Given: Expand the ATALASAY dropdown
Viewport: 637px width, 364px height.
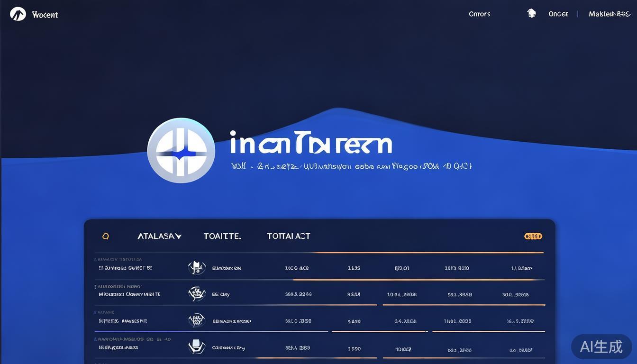Looking at the screenshot, I should pyautogui.click(x=159, y=236).
